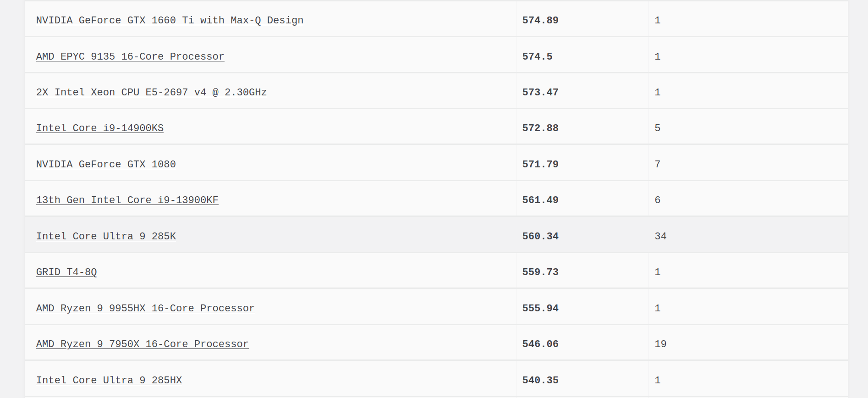Open 13th Gen Intel Core i9-13900KF link

point(127,200)
